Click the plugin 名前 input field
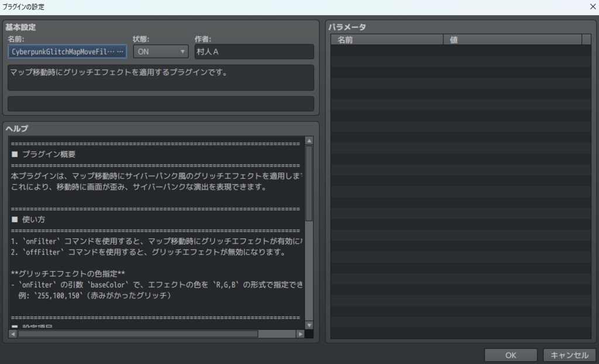Image resolution: width=599 pixels, height=364 pixels. pyautogui.click(x=66, y=51)
